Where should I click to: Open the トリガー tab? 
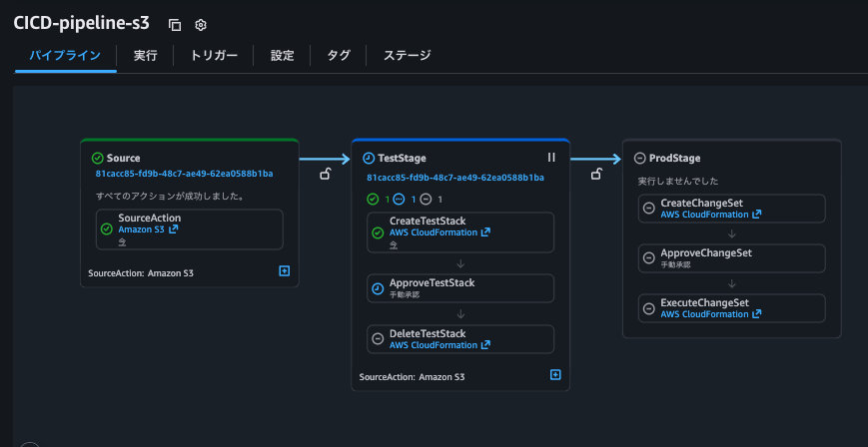tap(214, 56)
